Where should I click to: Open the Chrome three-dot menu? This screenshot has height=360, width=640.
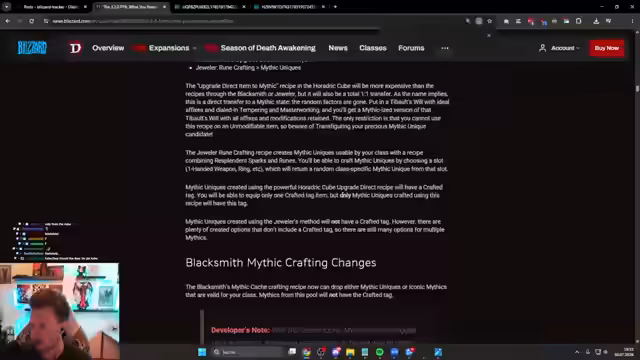(632, 21)
